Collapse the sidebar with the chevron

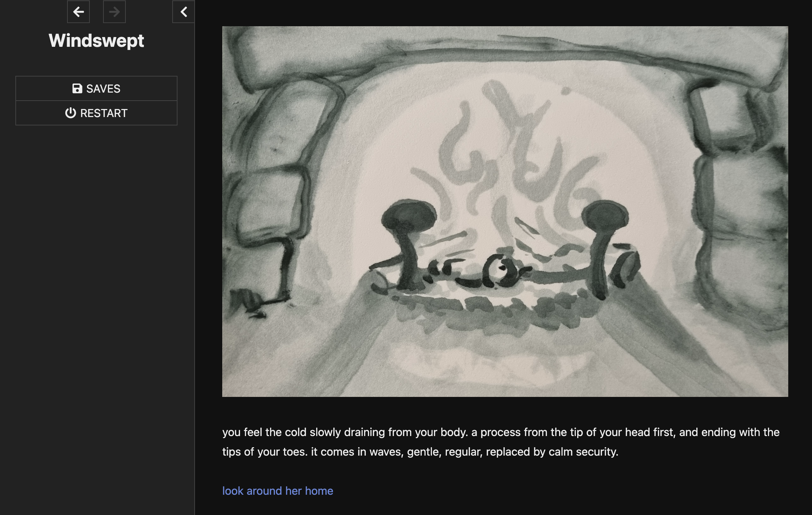coord(183,12)
